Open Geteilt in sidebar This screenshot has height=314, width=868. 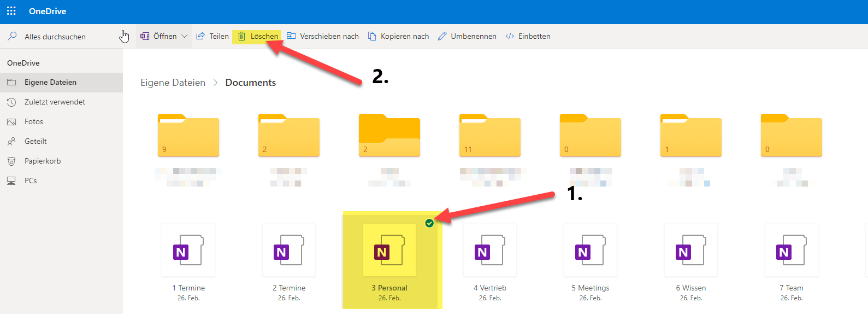tap(61, 142)
